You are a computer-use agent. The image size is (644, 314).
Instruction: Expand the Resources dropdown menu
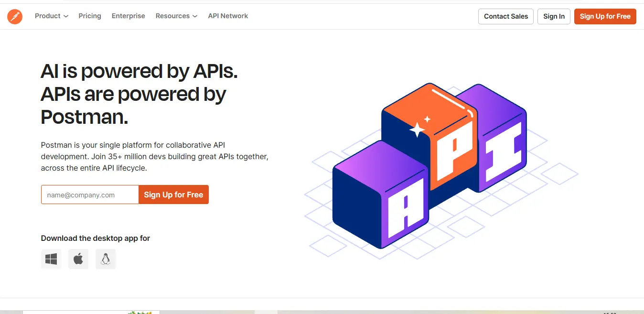[176, 16]
